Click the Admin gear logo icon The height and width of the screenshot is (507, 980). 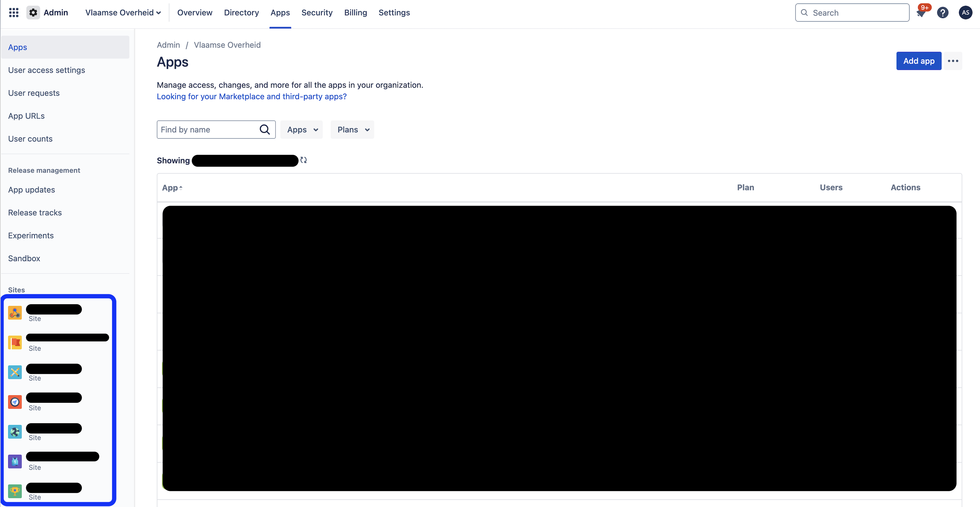[x=33, y=13]
